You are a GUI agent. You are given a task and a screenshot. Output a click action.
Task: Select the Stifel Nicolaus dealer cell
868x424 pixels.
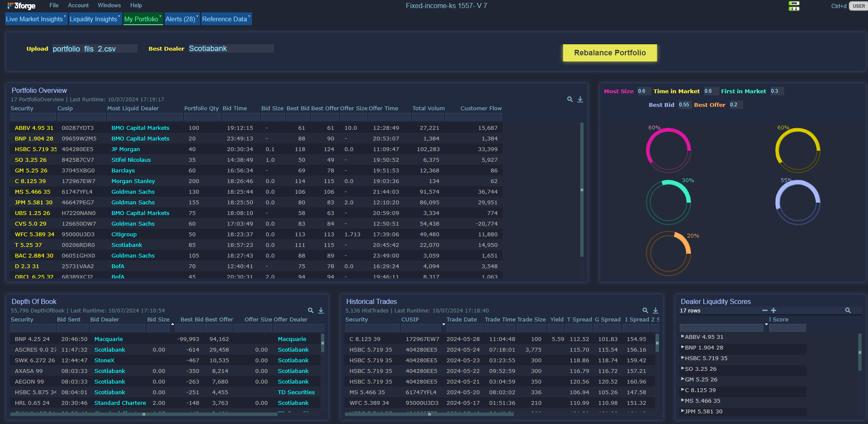click(x=131, y=160)
